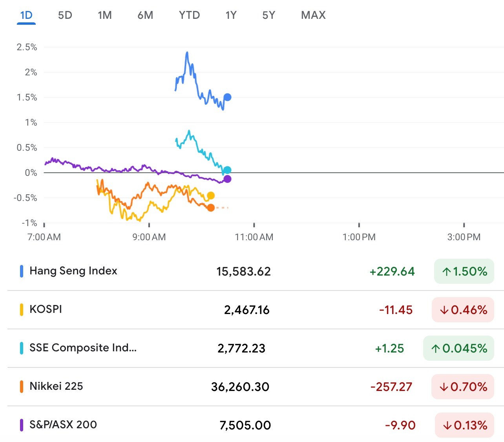
Task: Click Nikkei 225's red 0.70% badge
Action: [463, 387]
